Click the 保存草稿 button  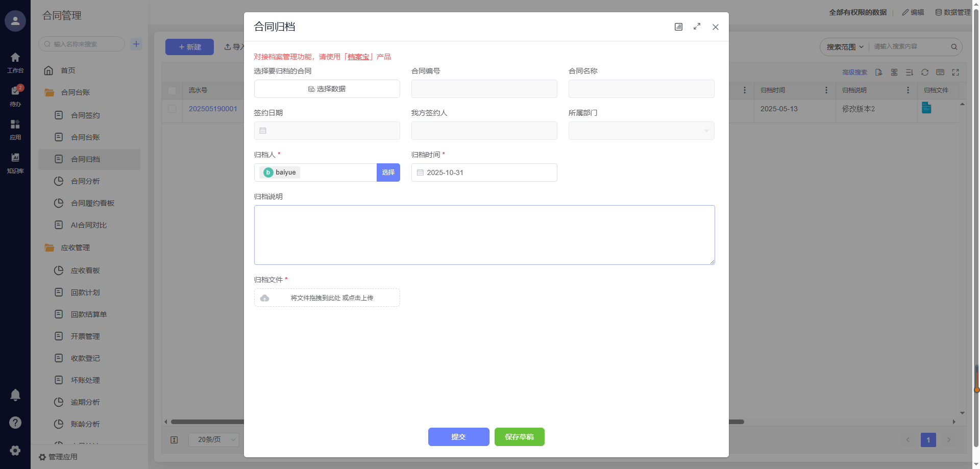pyautogui.click(x=519, y=437)
